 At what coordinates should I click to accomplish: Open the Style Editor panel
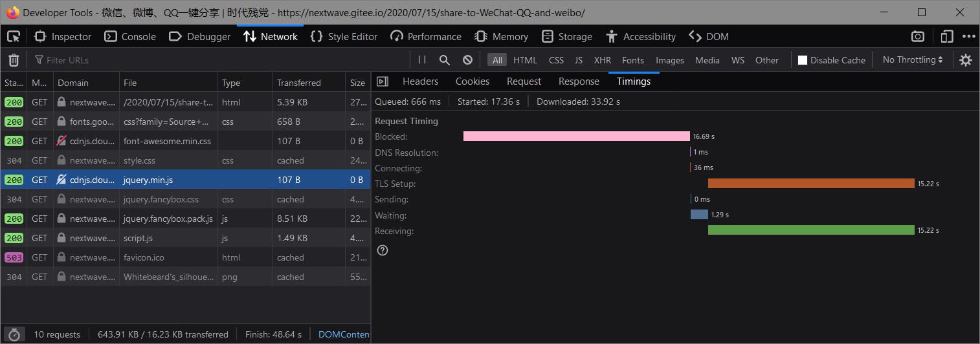click(x=344, y=37)
